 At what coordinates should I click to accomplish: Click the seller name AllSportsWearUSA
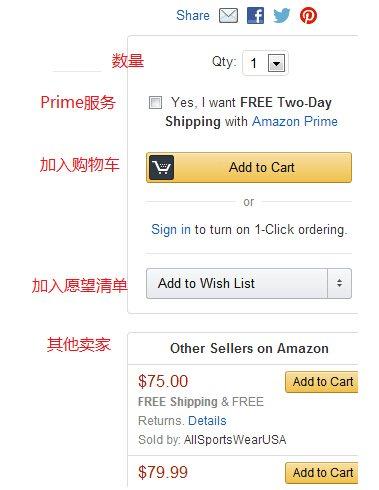click(x=235, y=440)
